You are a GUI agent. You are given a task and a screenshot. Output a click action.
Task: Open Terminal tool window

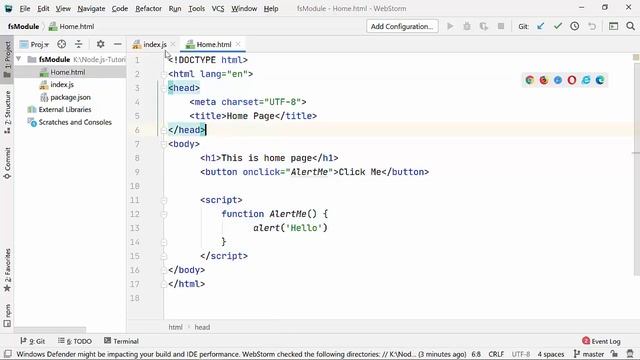pyautogui.click(x=121, y=341)
